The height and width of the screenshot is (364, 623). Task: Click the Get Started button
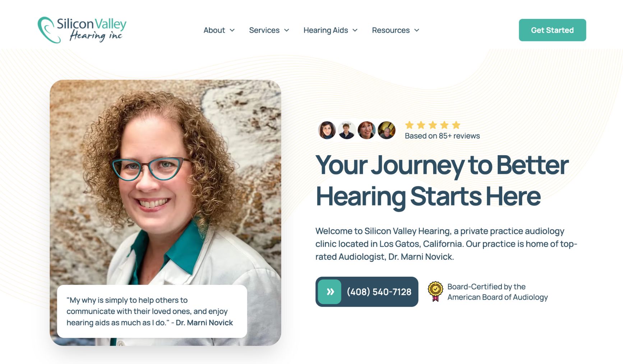click(552, 30)
